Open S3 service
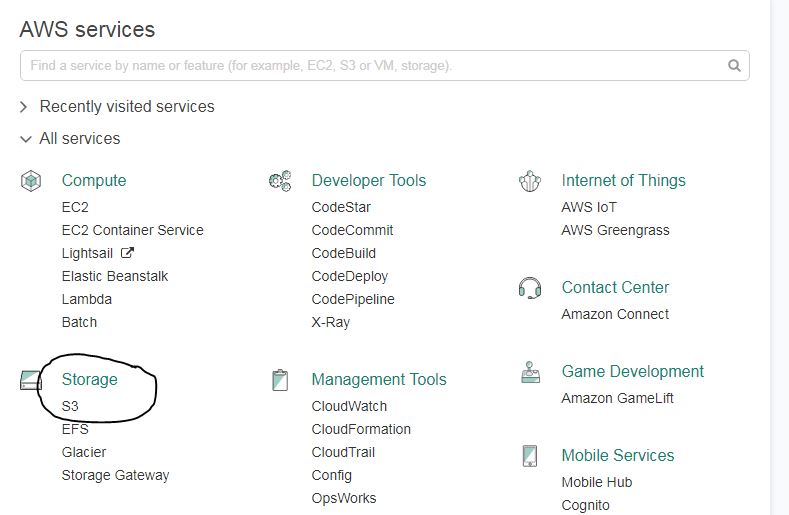Image resolution: width=789 pixels, height=515 pixels. (x=70, y=406)
